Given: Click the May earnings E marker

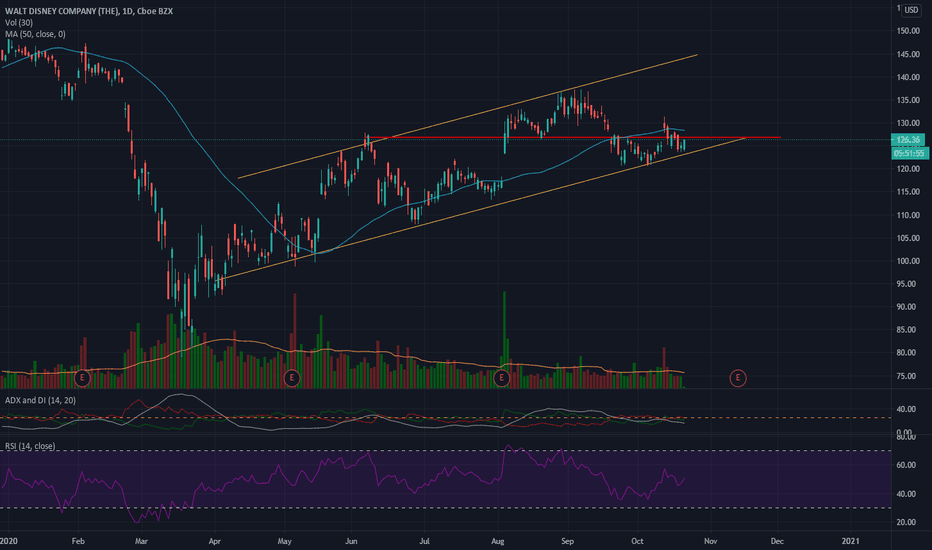Looking at the screenshot, I should (x=291, y=378).
